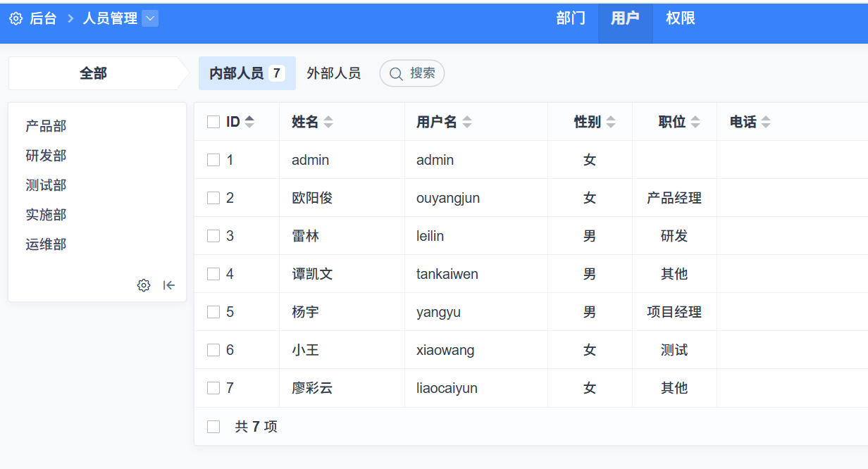Open the 权限 tab

pyautogui.click(x=679, y=18)
